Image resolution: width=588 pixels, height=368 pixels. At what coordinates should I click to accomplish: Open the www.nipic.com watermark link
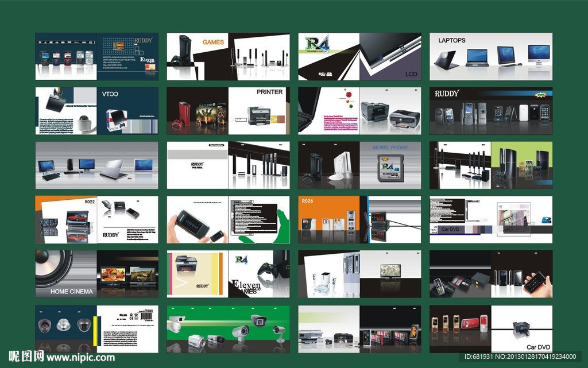tap(80, 358)
